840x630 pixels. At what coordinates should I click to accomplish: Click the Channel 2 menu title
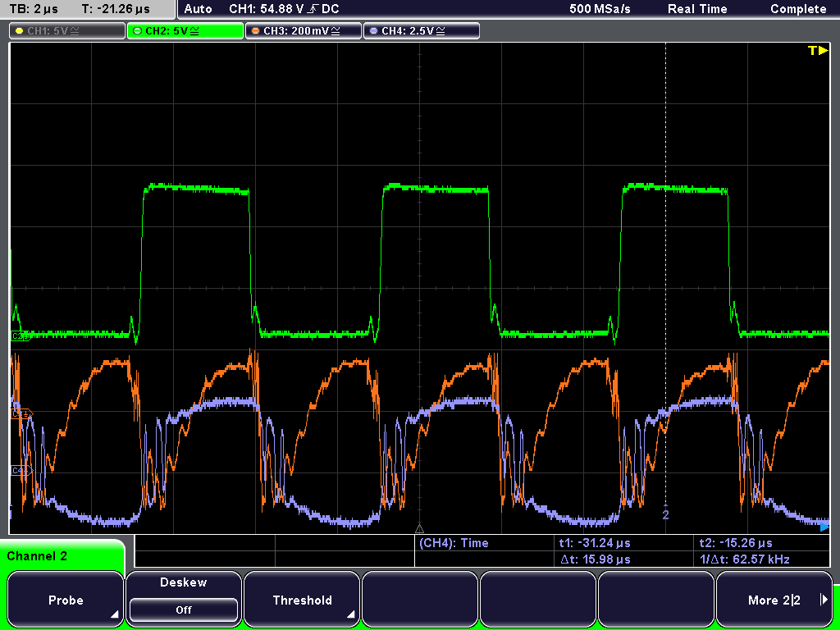point(37,556)
